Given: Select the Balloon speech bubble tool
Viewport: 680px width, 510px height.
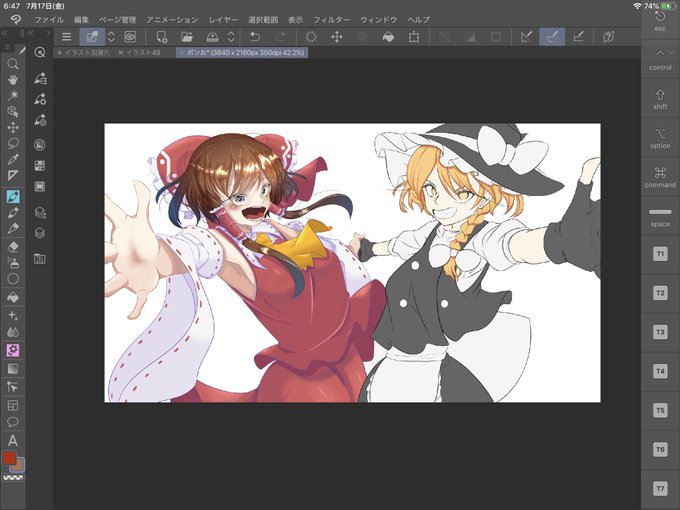Looking at the screenshot, I should [x=13, y=422].
